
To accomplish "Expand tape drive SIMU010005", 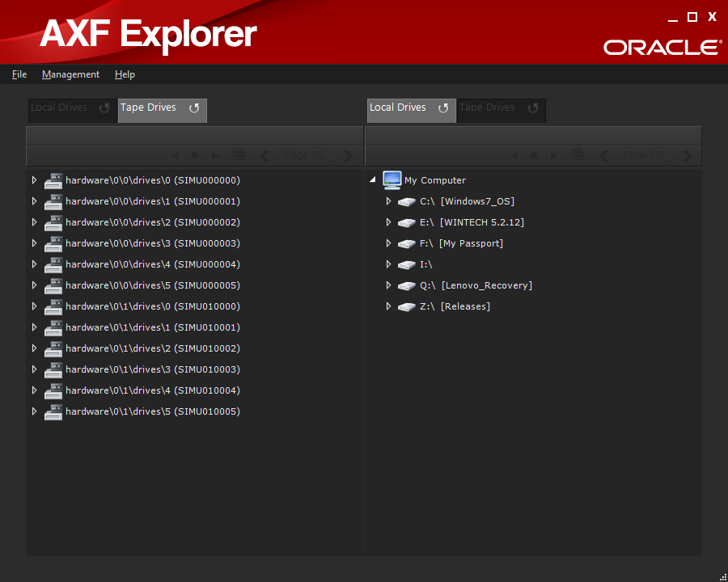I will tap(34, 411).
